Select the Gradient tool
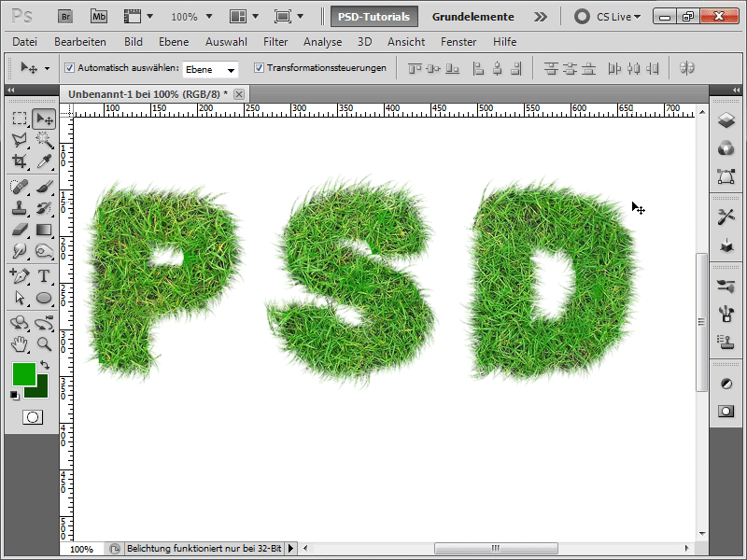The width and height of the screenshot is (747, 560). 44,230
